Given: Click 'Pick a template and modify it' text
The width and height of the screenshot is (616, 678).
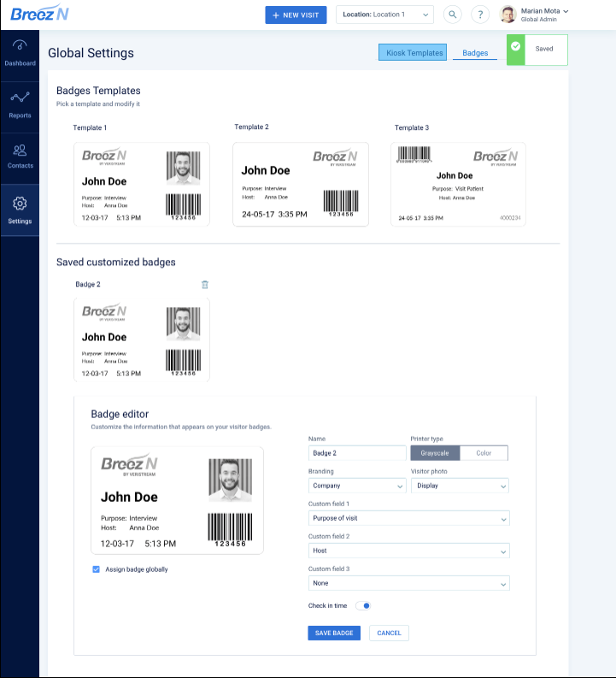Looking at the screenshot, I should pyautogui.click(x=98, y=103).
